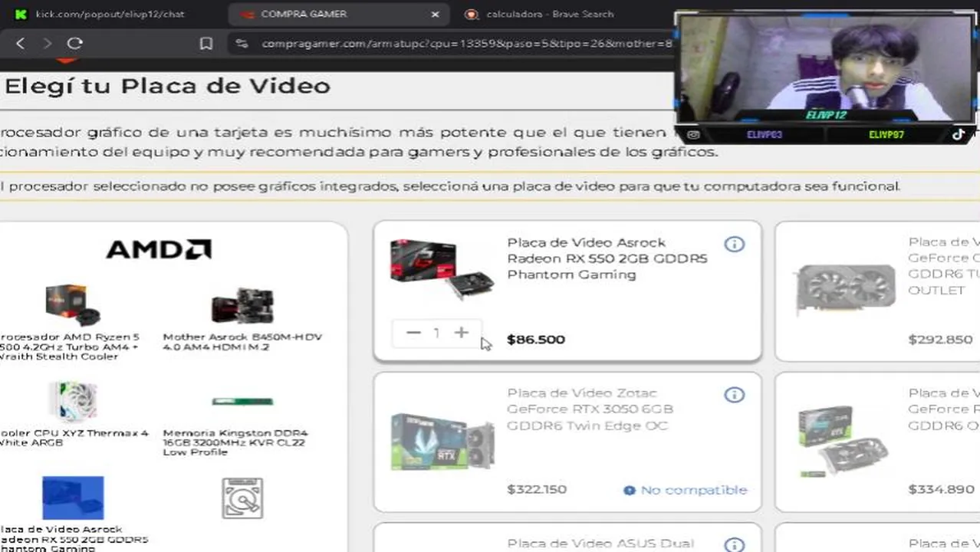Click the Instagram icon in stream overlay
The height and width of the screenshot is (552, 980).
(693, 135)
